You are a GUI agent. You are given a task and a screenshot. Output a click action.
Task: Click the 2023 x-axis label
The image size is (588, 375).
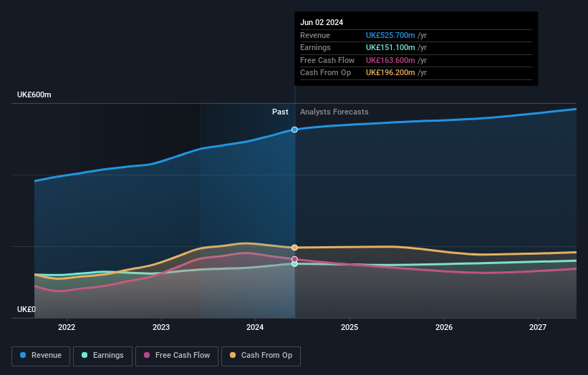[x=161, y=328]
